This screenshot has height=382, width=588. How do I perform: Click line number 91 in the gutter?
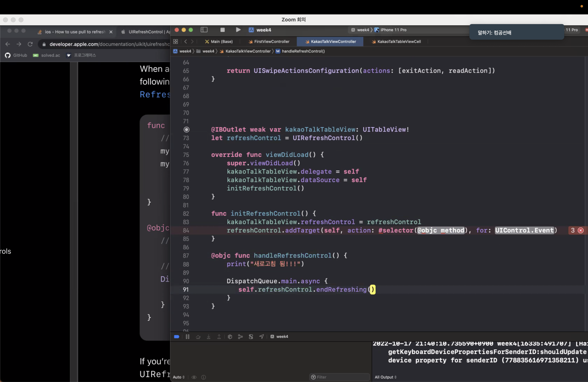tap(186, 290)
